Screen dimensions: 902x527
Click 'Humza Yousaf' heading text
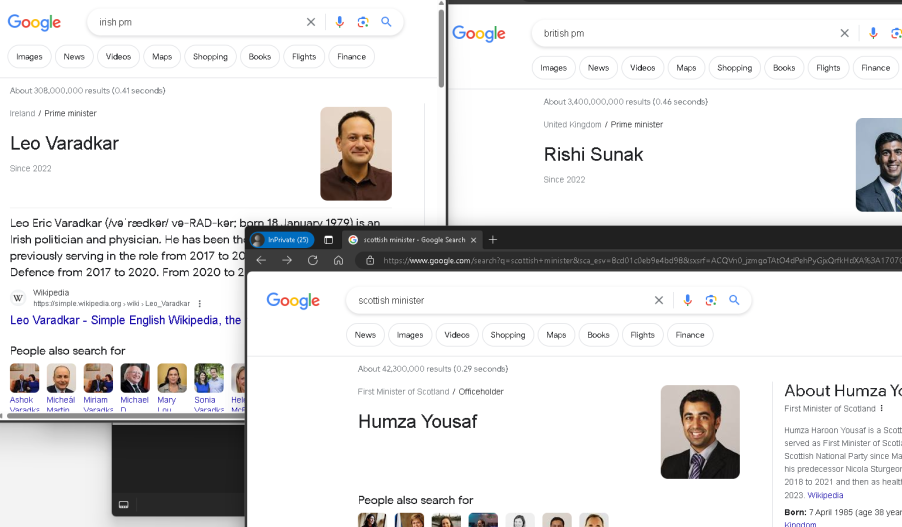tap(418, 422)
